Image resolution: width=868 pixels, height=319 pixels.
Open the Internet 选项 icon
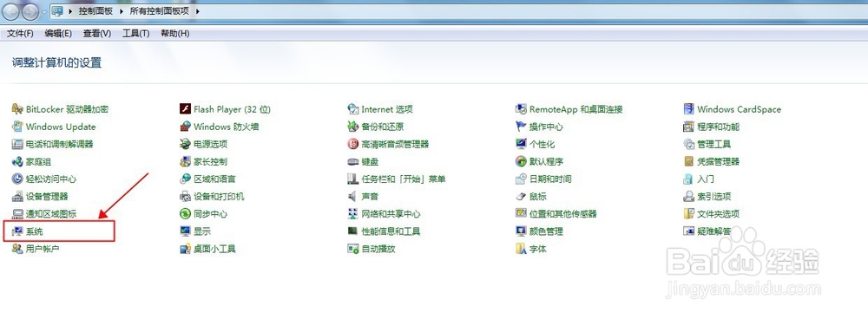click(x=353, y=109)
